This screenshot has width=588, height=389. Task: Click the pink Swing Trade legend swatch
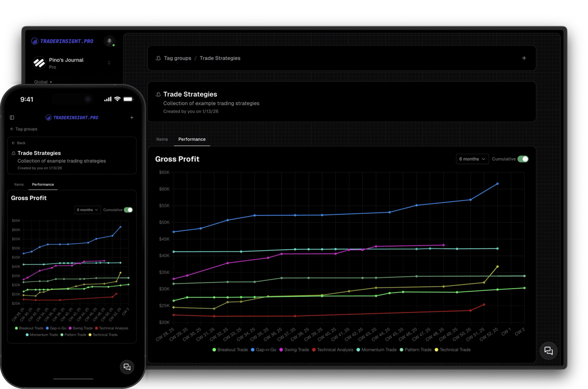tap(281, 349)
